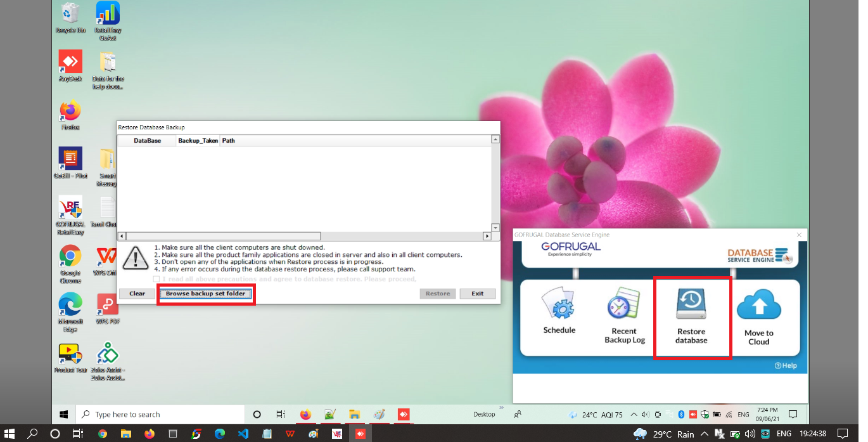Open Recent Backup Log in Database Service Engine

625,316
